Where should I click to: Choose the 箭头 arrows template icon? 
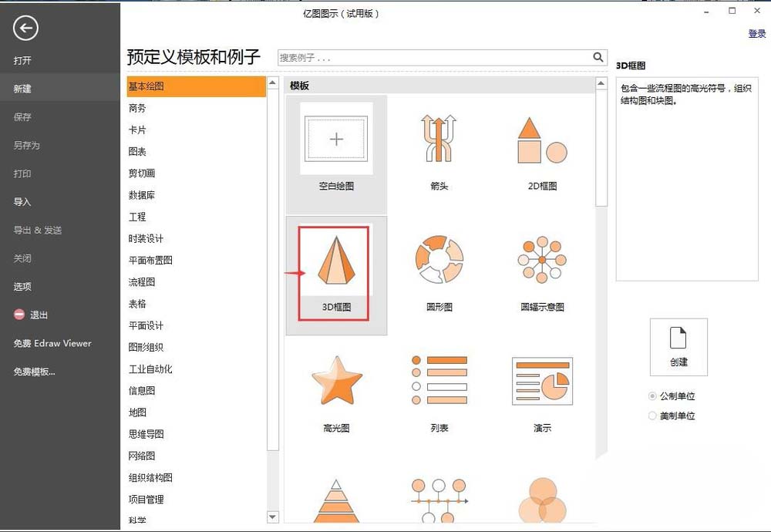[x=439, y=139]
